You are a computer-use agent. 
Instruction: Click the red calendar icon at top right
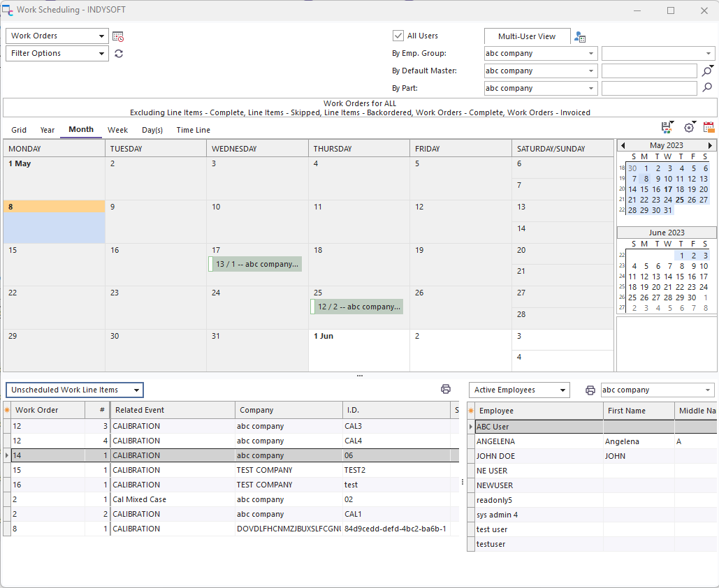[709, 127]
